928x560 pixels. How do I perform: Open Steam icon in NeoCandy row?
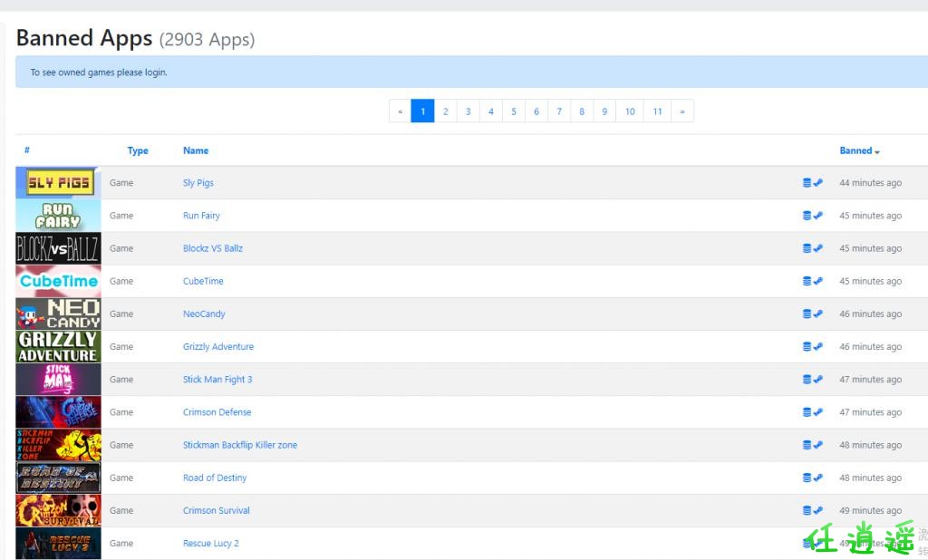818,314
